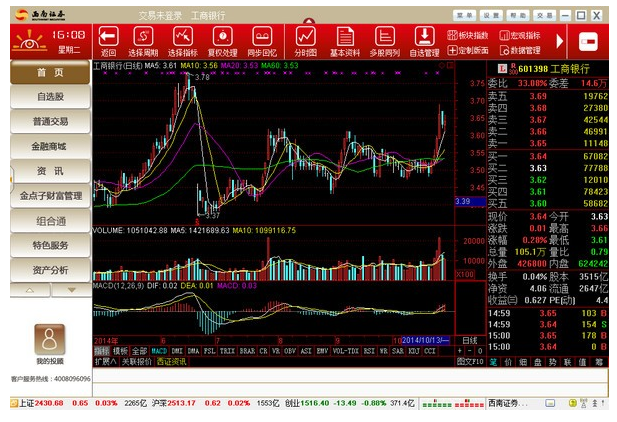This screenshot has width=617, height=422.
Task: Open the 菜单 menu
Action: tap(465, 15)
